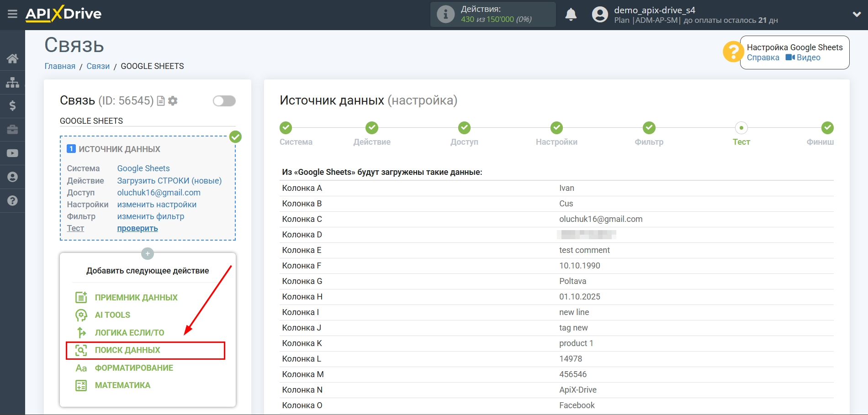Click the yellow help icon near Настройка Google Sheets
868x415 pixels.
733,52
